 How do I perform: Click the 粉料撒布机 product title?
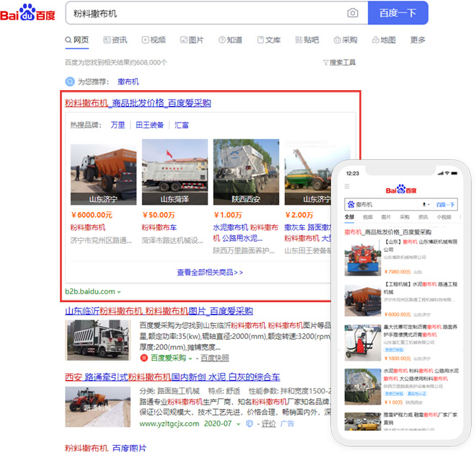pyautogui.click(x=88, y=227)
